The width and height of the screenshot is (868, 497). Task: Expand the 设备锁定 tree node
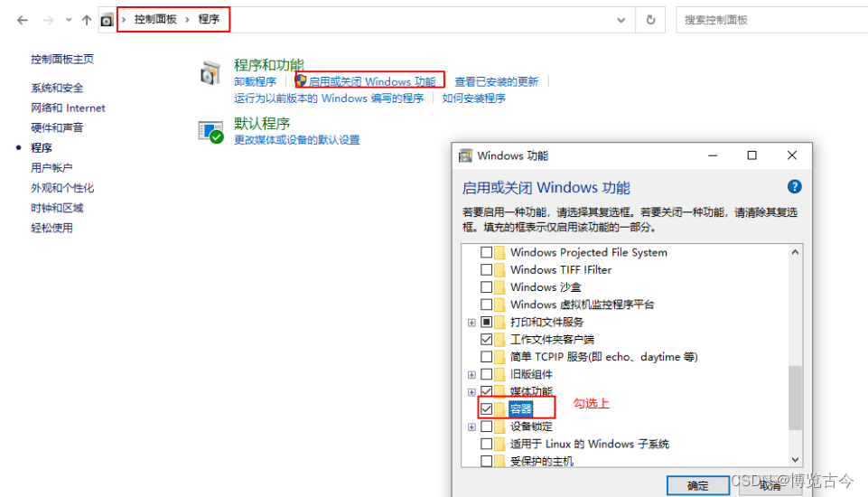471,427
